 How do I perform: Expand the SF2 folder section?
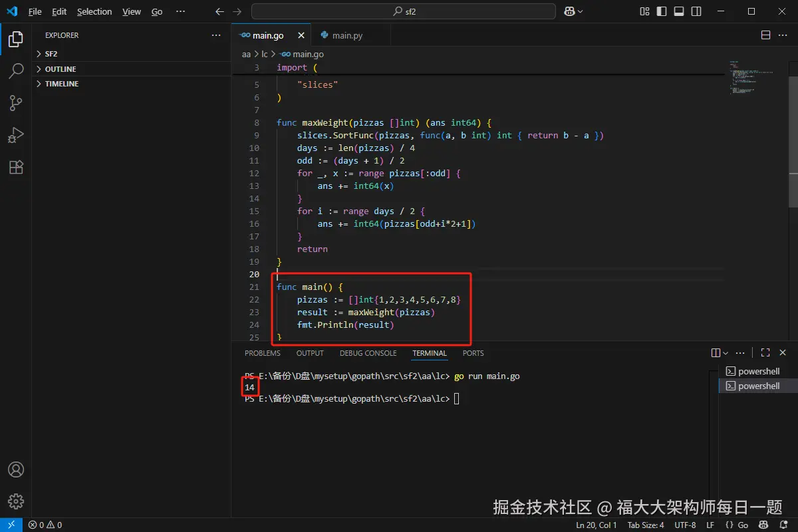[x=131, y=54]
